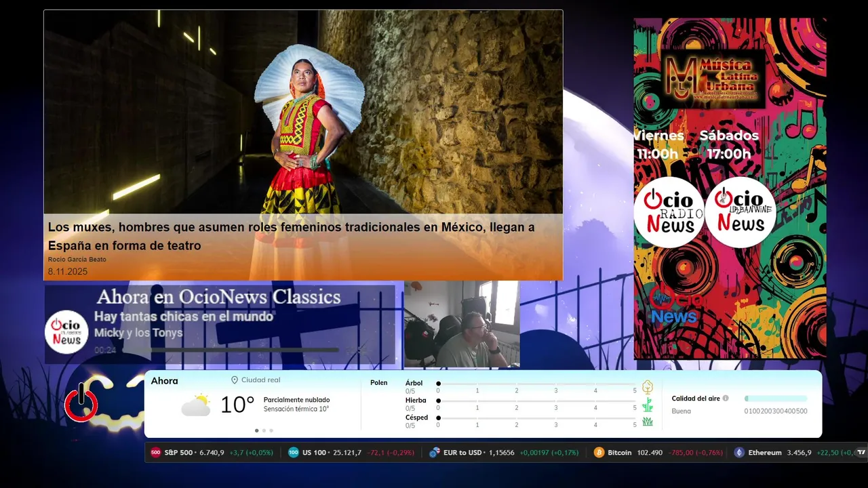The image size is (868, 488).
Task: Click the Viernes 11:00h schedule text
Action: point(658,144)
